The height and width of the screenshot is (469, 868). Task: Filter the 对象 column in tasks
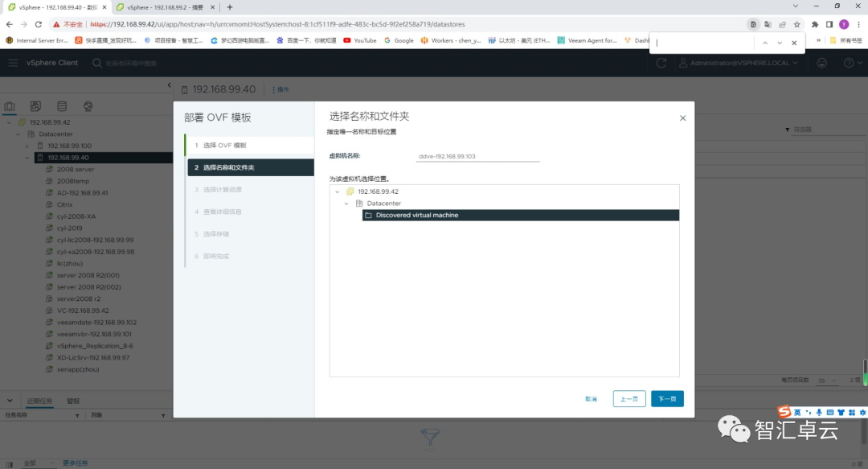point(163,415)
